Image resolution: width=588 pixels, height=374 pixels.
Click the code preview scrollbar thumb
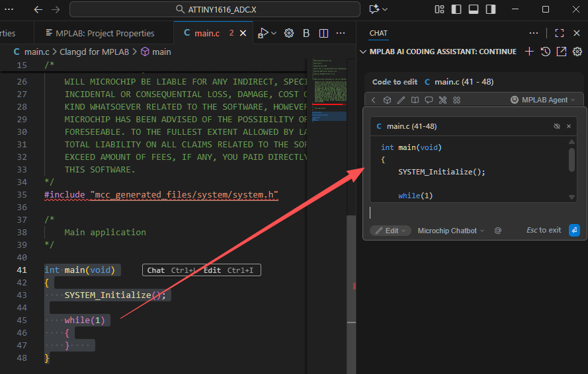point(571,160)
